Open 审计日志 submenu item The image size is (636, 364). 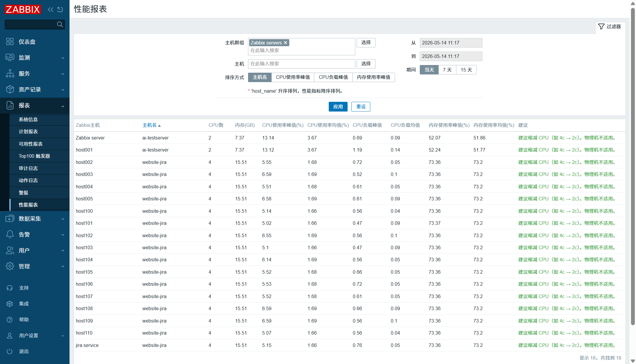pyautogui.click(x=39, y=168)
